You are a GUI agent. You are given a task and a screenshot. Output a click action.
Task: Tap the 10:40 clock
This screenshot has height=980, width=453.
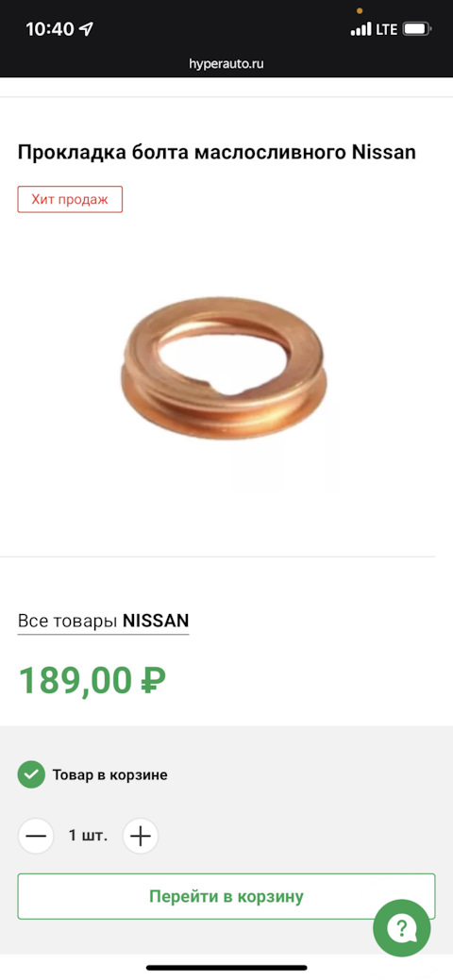tap(50, 28)
